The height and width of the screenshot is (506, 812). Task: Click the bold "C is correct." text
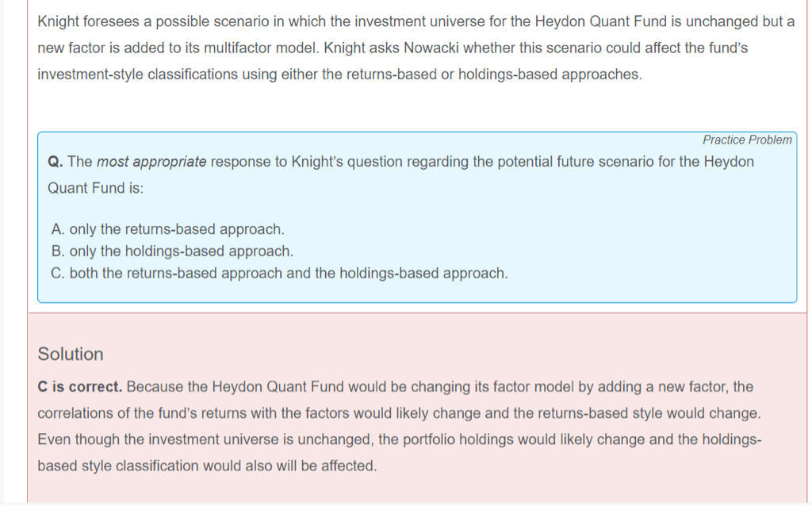coord(80,387)
